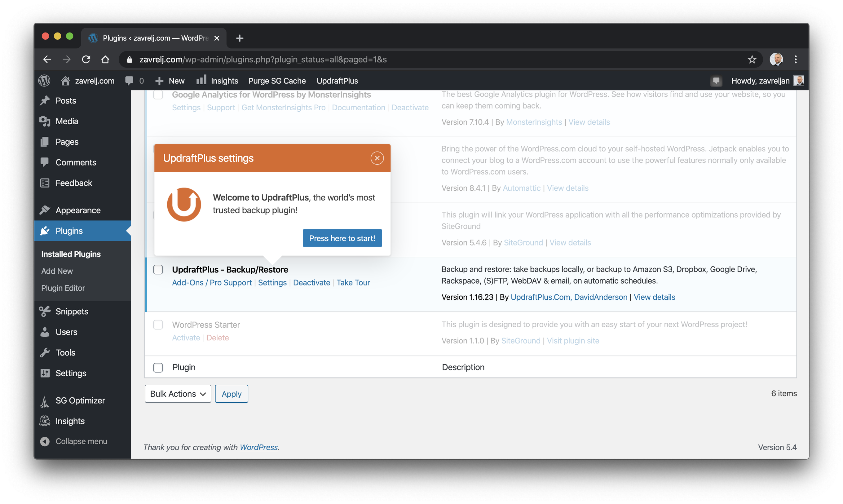Select Installed Plugins submenu item
843x504 pixels.
tap(71, 254)
